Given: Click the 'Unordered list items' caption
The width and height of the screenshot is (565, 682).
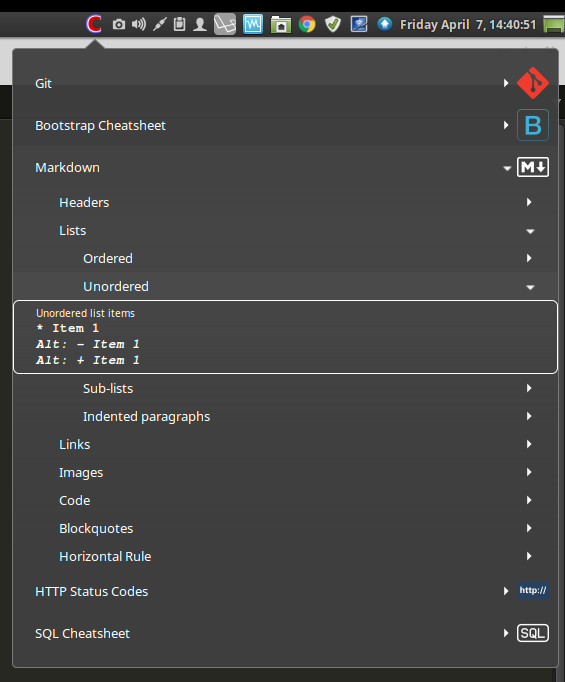Looking at the screenshot, I should [x=85, y=313].
